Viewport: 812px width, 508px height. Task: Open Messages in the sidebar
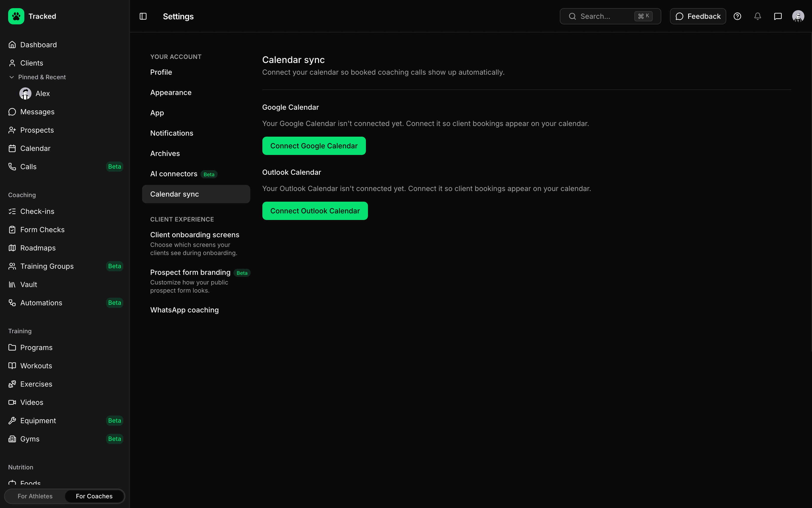pyautogui.click(x=65, y=112)
